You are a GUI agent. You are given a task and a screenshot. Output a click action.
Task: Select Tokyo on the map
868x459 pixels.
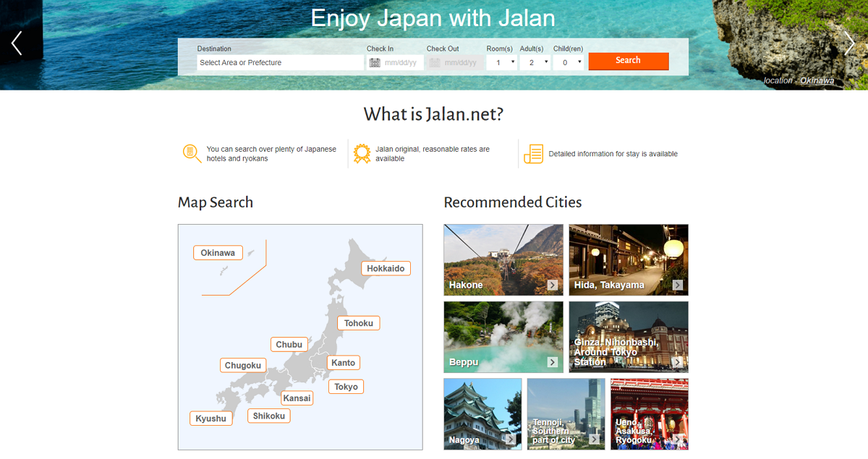[346, 387]
